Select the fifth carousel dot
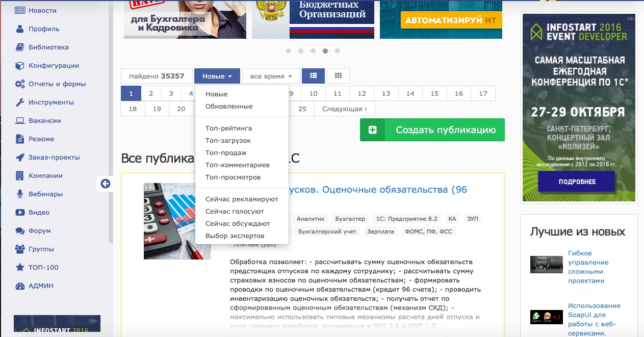The width and height of the screenshot is (644, 337). 338,51
